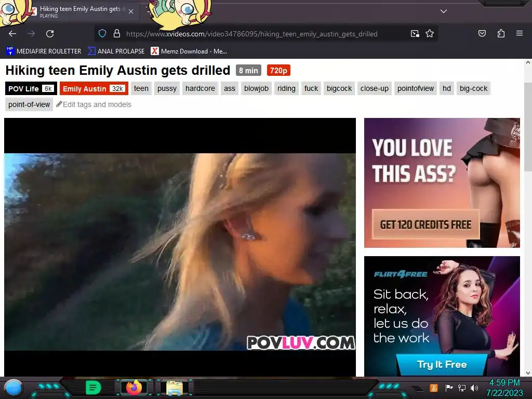
Task: Select the pointofview tag
Action: point(415,88)
